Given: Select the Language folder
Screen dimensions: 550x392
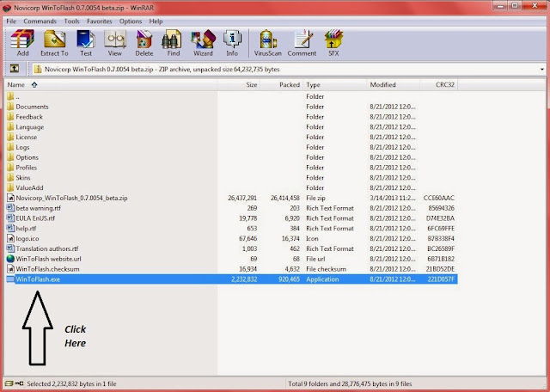Looking at the screenshot, I should coord(231,127).
